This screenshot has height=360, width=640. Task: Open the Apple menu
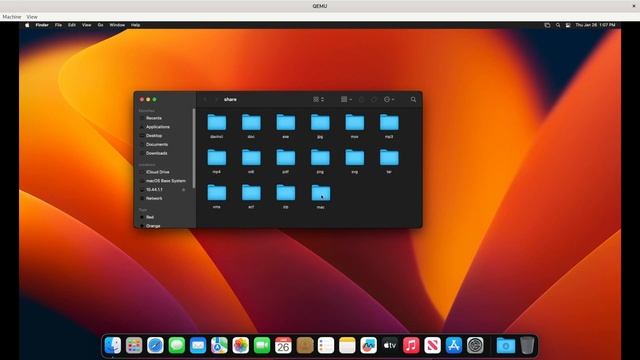(27, 25)
